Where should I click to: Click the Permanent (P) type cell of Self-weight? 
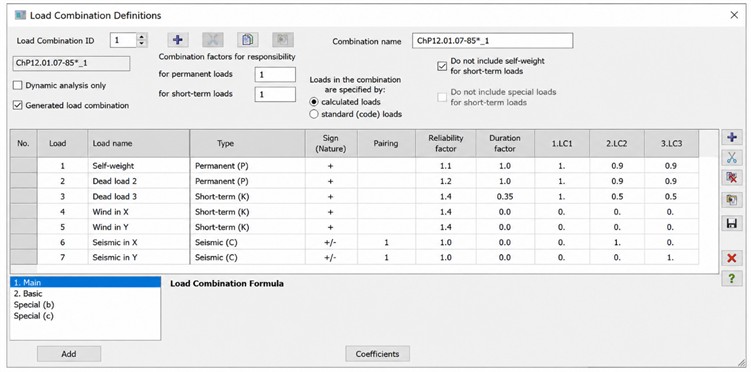point(248,166)
